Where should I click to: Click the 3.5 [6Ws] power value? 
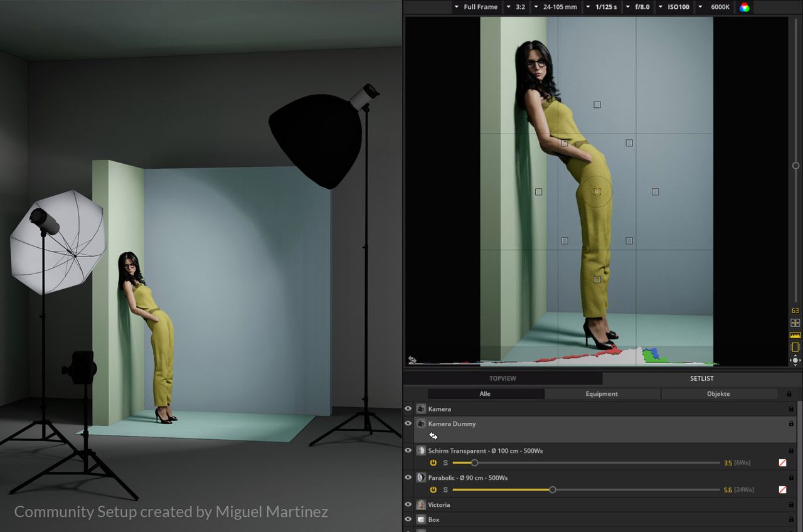click(x=737, y=463)
